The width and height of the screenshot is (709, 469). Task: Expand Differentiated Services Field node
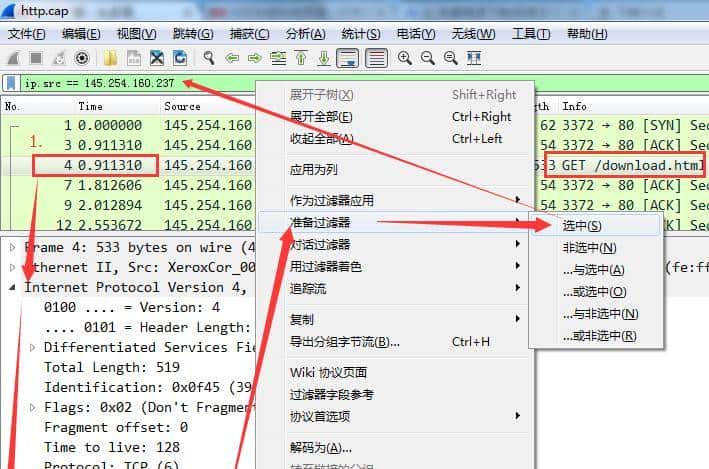(33, 347)
